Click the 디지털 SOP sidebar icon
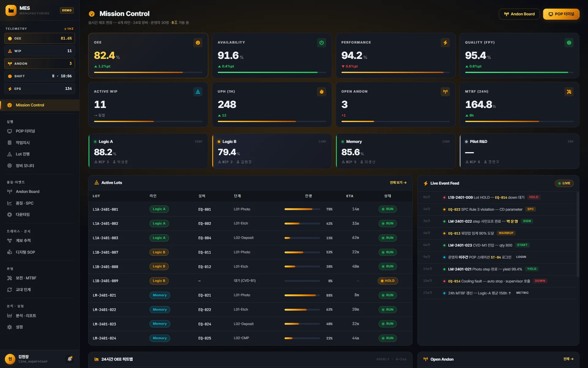The height and width of the screenshot is (368, 588). (x=9, y=252)
